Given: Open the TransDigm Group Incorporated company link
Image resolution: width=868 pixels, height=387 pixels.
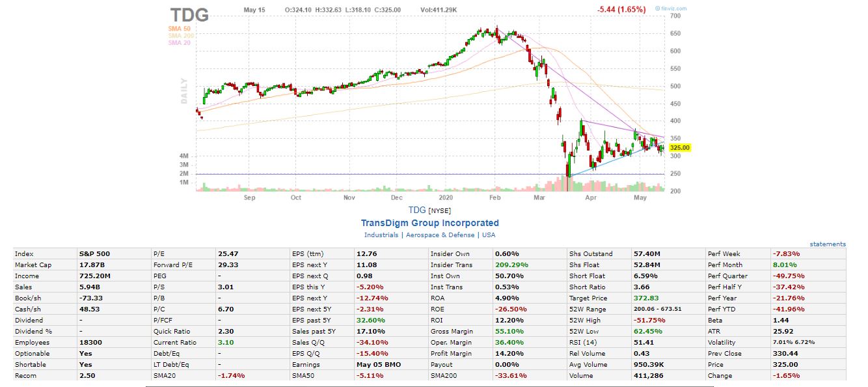Looking at the screenshot, I should point(429,223).
